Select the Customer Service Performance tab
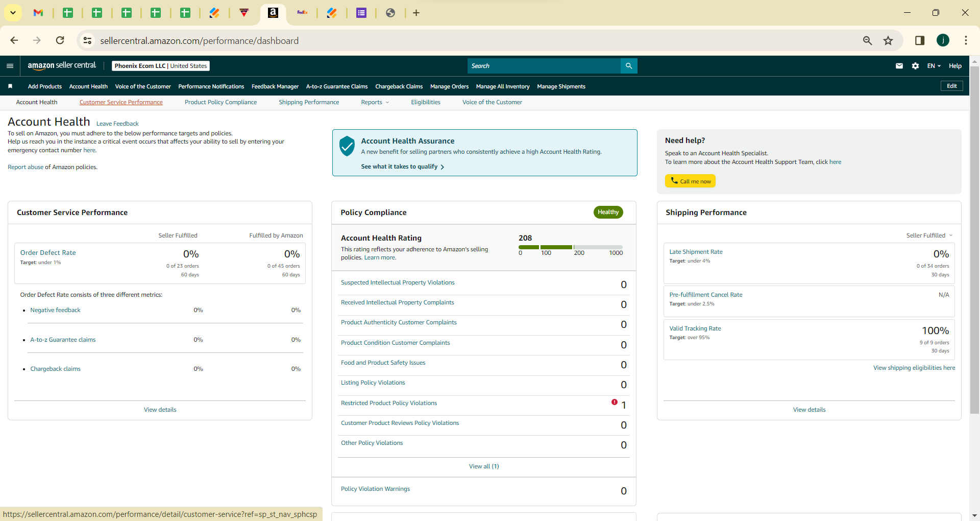980x521 pixels. [x=121, y=102]
